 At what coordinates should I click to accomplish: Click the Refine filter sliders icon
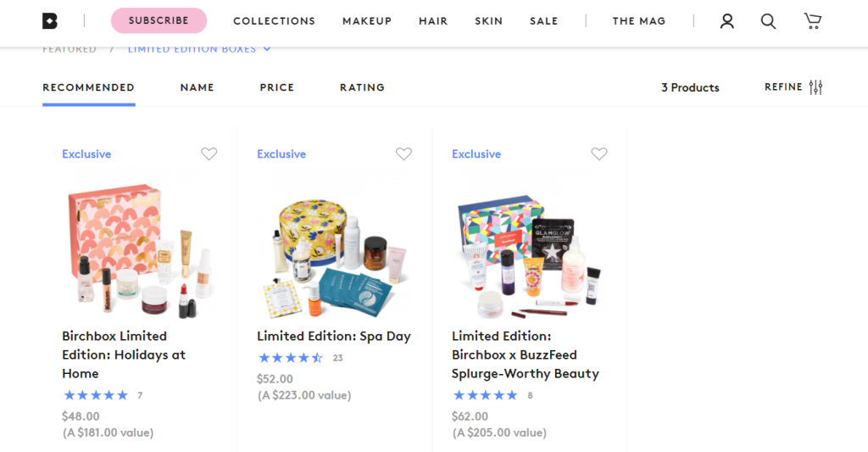coord(815,87)
